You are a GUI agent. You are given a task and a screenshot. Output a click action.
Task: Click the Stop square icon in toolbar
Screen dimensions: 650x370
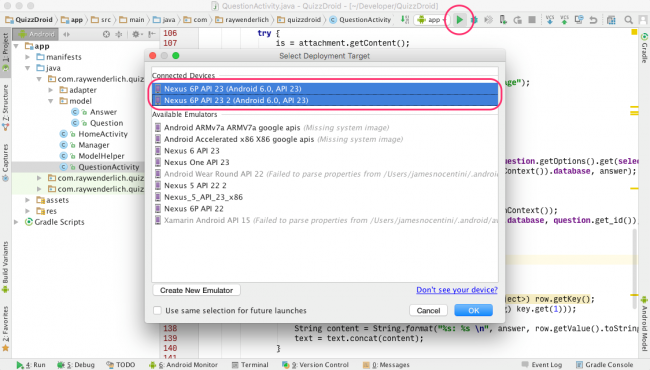[532, 19]
